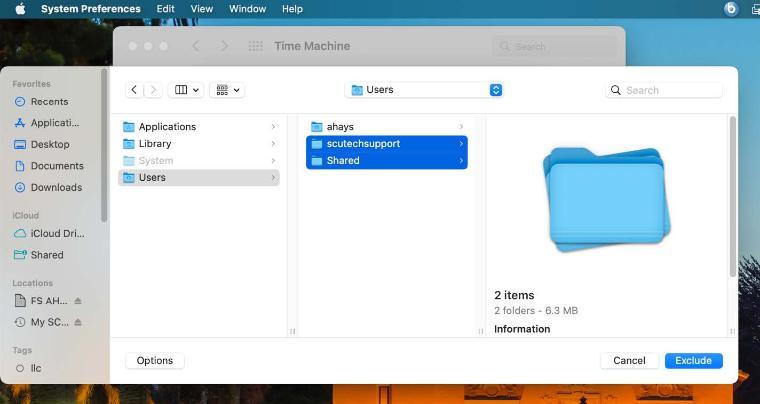Click the Search field in the dialog
The height and width of the screenshot is (404, 760).
click(664, 90)
